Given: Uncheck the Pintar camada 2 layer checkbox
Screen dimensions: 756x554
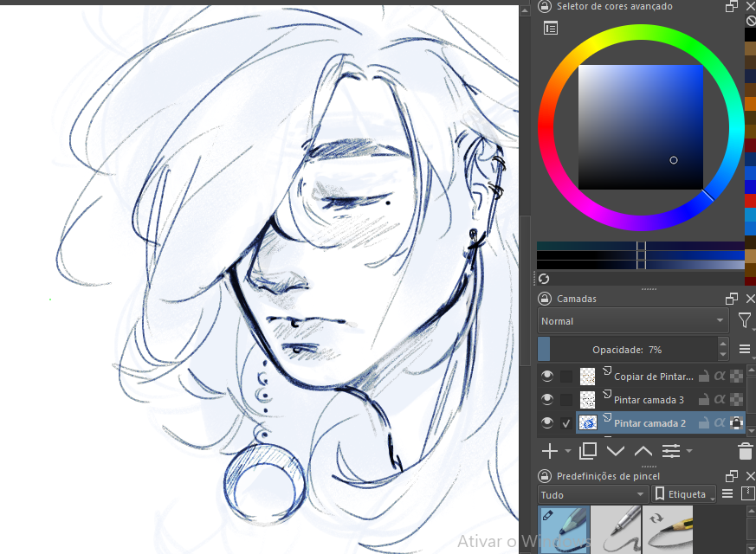Looking at the screenshot, I should point(566,423).
